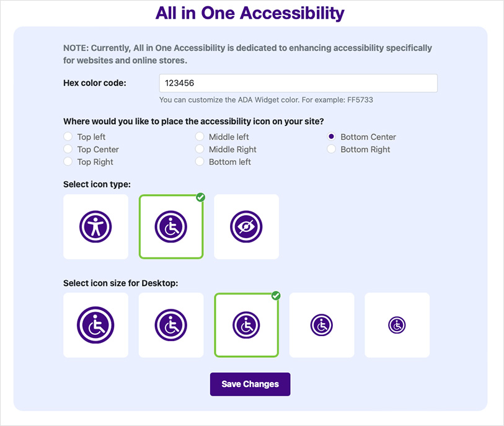Choose the wheelchair icon type
The height and width of the screenshot is (426, 504).
(171, 227)
